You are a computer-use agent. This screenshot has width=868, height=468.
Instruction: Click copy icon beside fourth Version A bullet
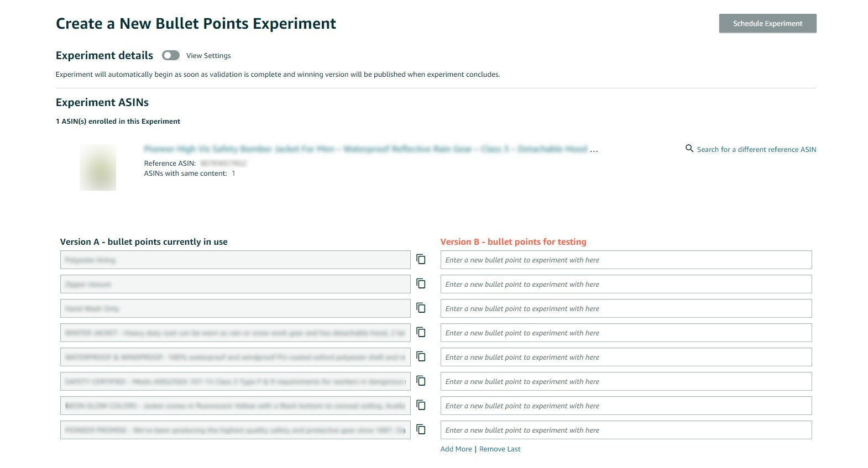point(421,332)
